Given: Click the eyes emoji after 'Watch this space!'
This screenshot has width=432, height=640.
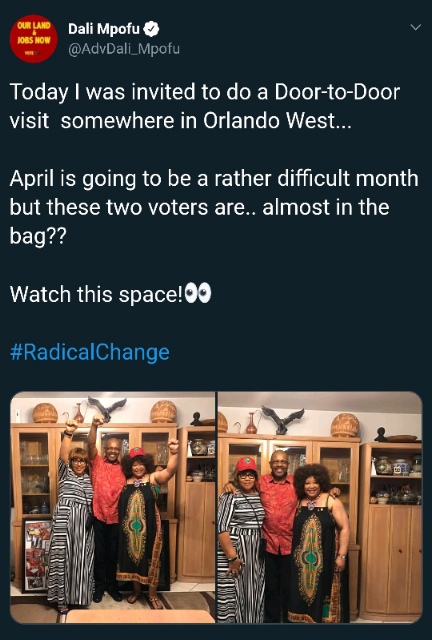Looking at the screenshot, I should point(198,293).
